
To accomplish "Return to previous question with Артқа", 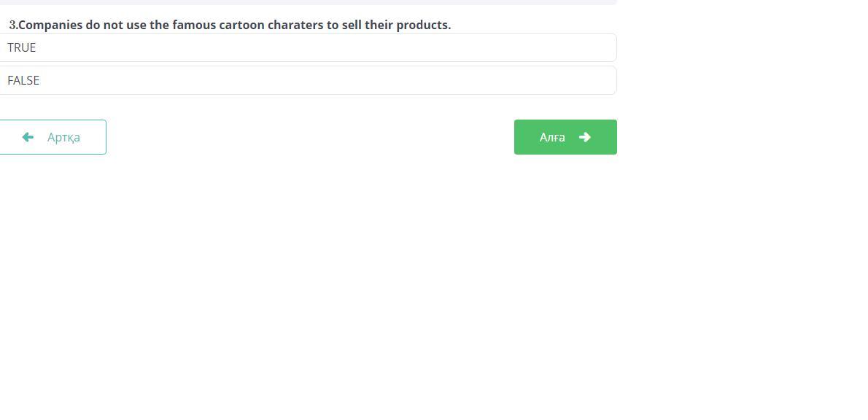I will click(x=53, y=137).
